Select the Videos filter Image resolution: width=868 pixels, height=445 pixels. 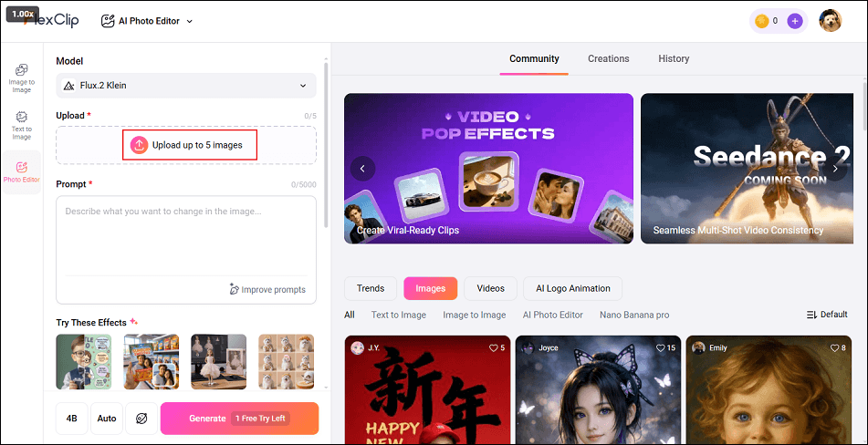tap(490, 288)
